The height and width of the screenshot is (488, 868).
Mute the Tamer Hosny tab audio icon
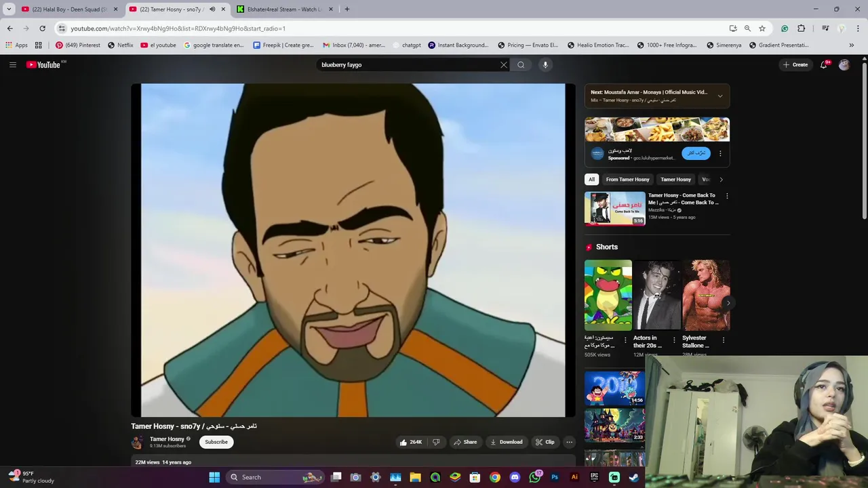click(212, 9)
